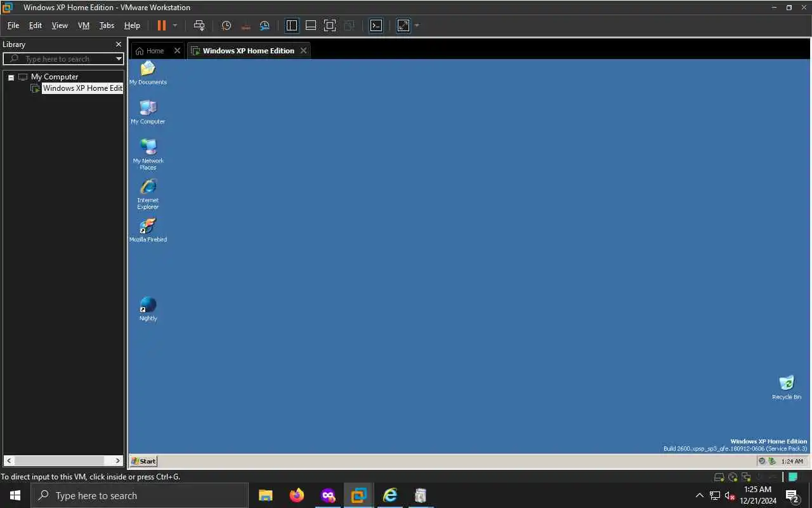Screen dimensions: 812x508
Task: Revert the VM to its previous snapshot
Action: (246, 25)
